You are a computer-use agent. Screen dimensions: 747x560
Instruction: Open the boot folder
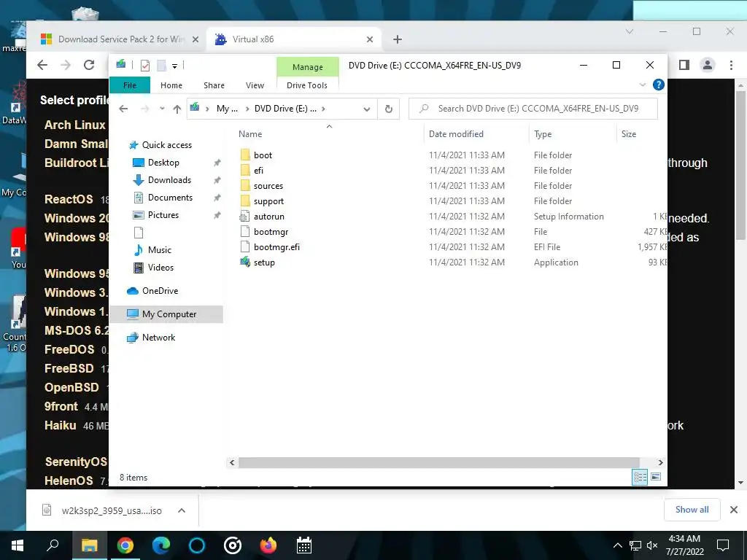263,155
